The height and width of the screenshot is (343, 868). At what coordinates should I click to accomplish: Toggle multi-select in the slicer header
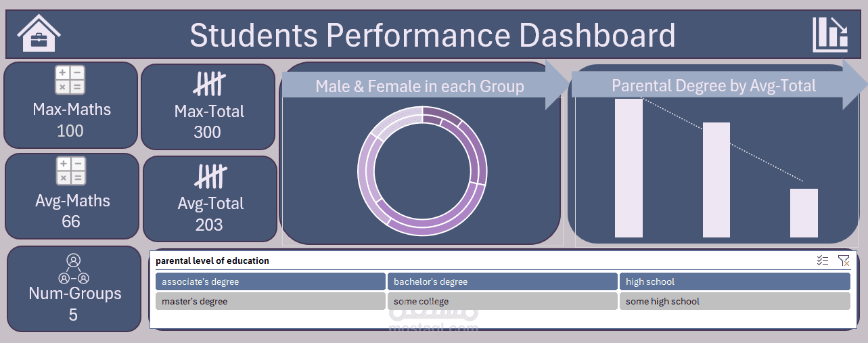pyautogui.click(x=823, y=260)
